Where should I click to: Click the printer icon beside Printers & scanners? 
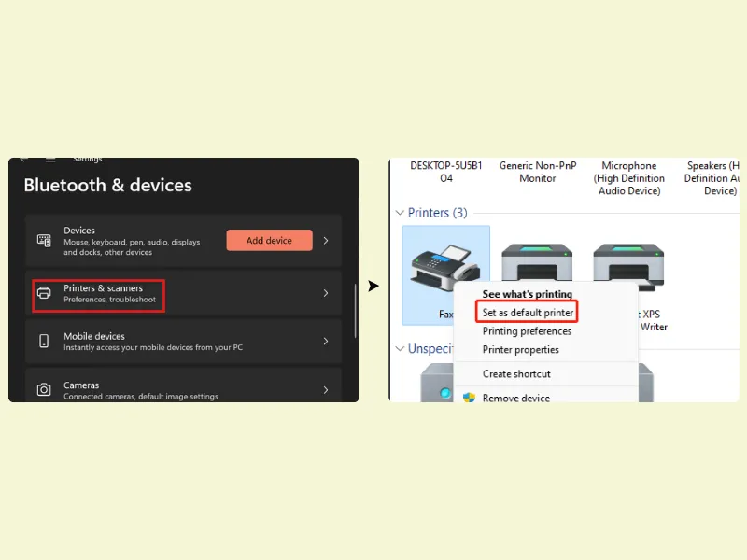pos(44,293)
